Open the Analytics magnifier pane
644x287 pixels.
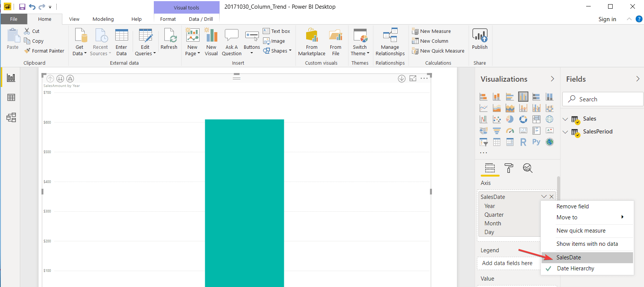528,168
